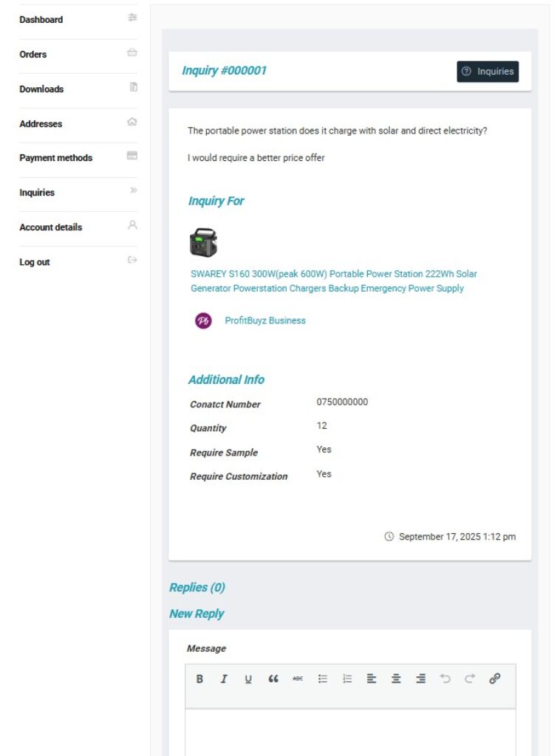Open the Dashboard menu item
This screenshot has width=557, height=756.
pos(41,20)
